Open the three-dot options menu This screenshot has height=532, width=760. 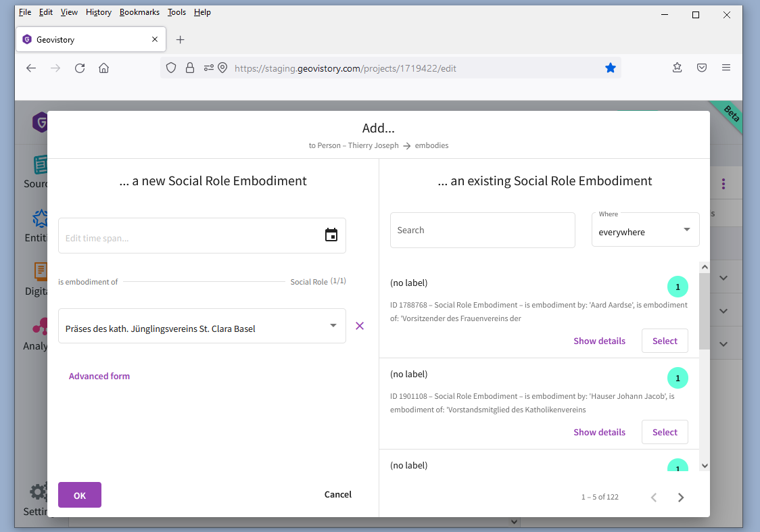723,184
